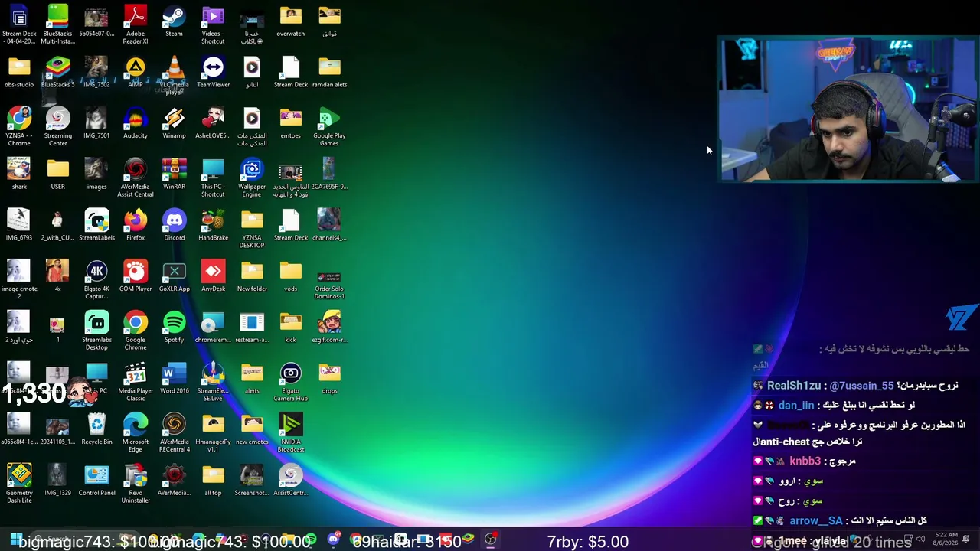Open Discord from the taskbar
The width and height of the screenshot is (980, 551).
pyautogui.click(x=333, y=540)
